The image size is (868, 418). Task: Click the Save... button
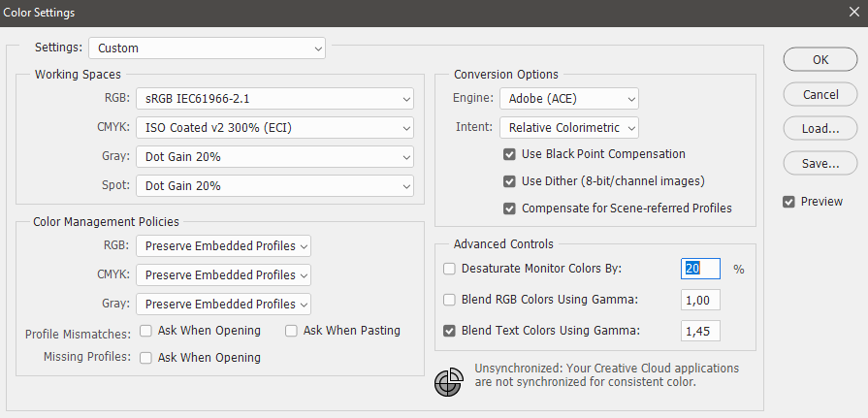tap(820, 163)
